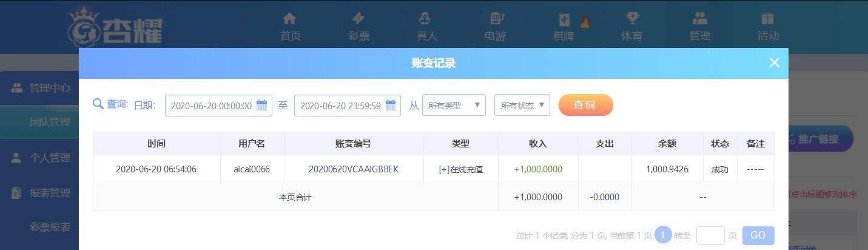Viewport: 868px width, 250px height.
Task: Click the GO page jump button
Action: point(758,235)
